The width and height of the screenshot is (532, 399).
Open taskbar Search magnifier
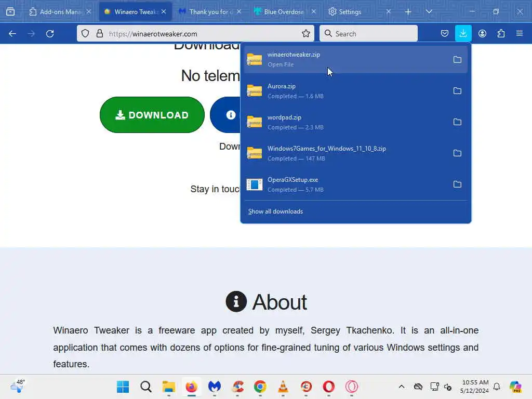coord(146,387)
